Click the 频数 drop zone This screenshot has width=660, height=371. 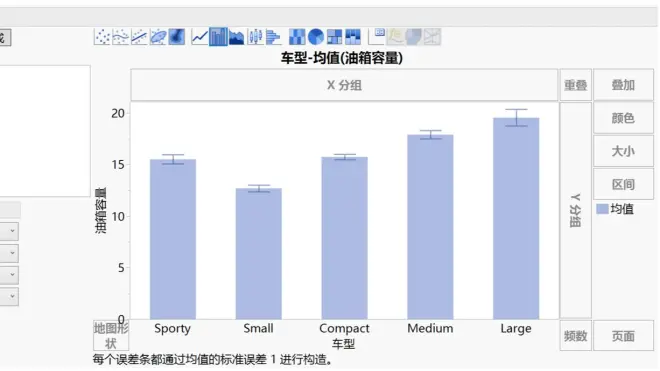click(x=575, y=336)
